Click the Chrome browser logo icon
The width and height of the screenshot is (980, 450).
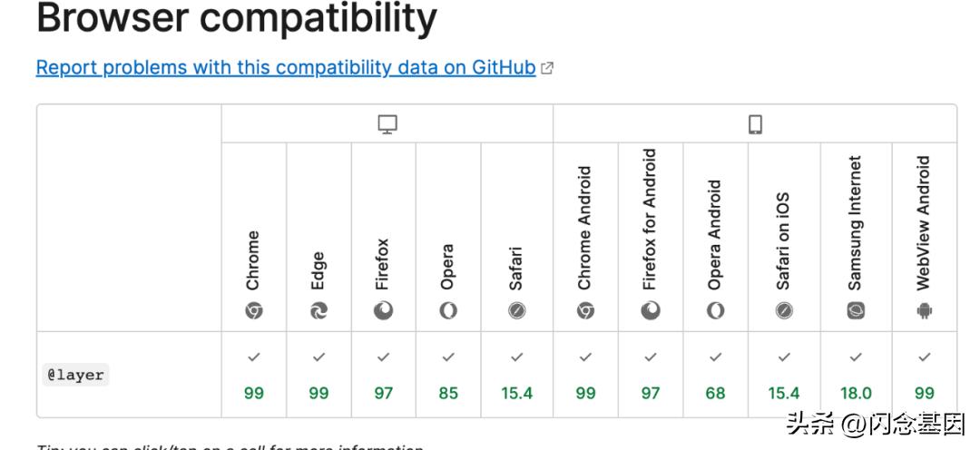[254, 310]
